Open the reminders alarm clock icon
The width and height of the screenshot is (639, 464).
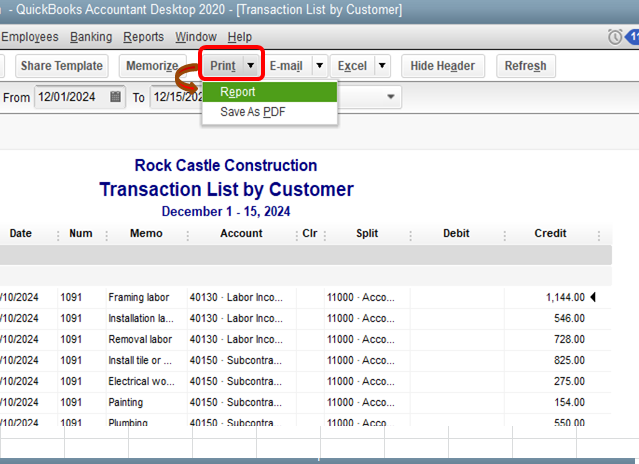pyautogui.click(x=615, y=37)
